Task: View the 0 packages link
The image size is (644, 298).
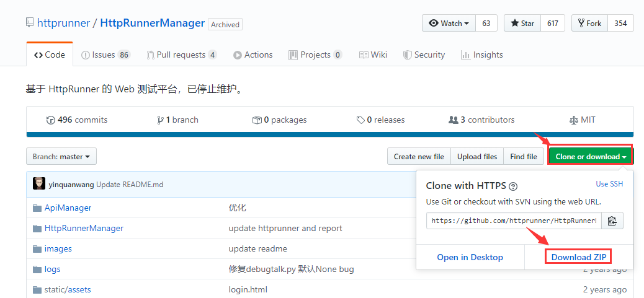Action: click(x=280, y=120)
